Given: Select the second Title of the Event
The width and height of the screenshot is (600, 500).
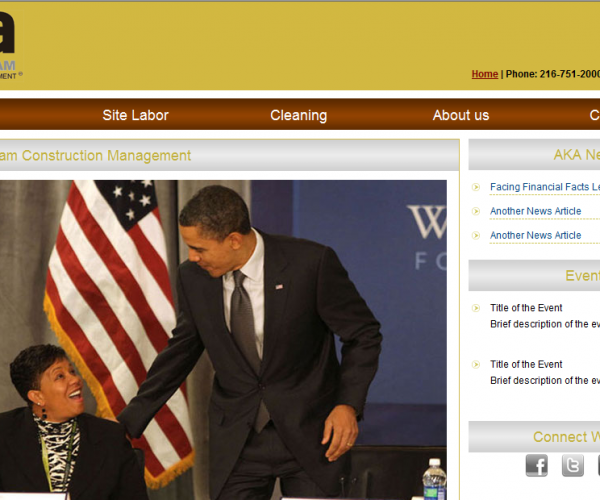Looking at the screenshot, I should 526,364.
